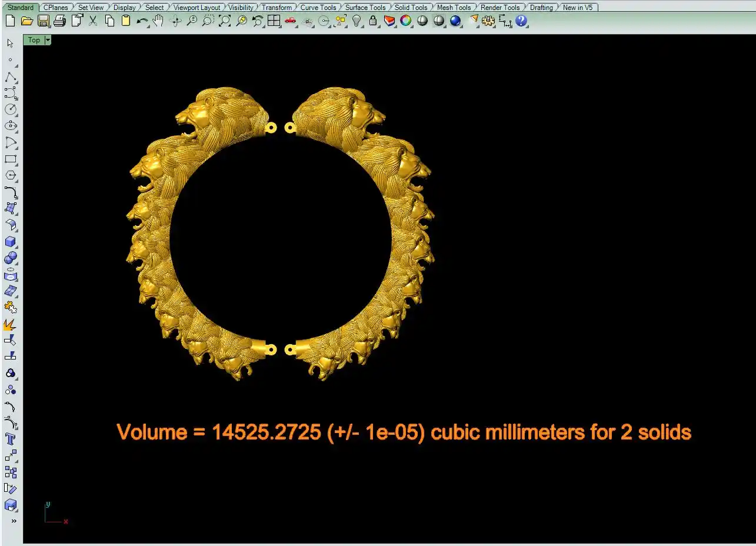
Task: Open the color wheel material icon
Action: 405,21
